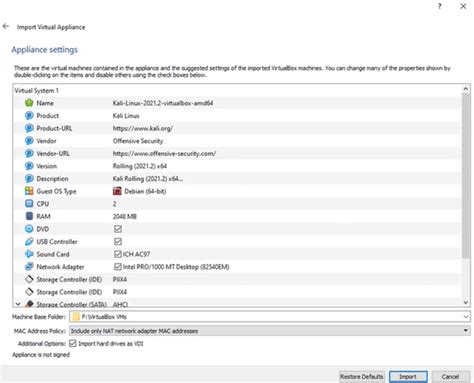The width and height of the screenshot is (474, 383).
Task: Close the Import Virtual Appliance dialog
Action: coord(463,6)
